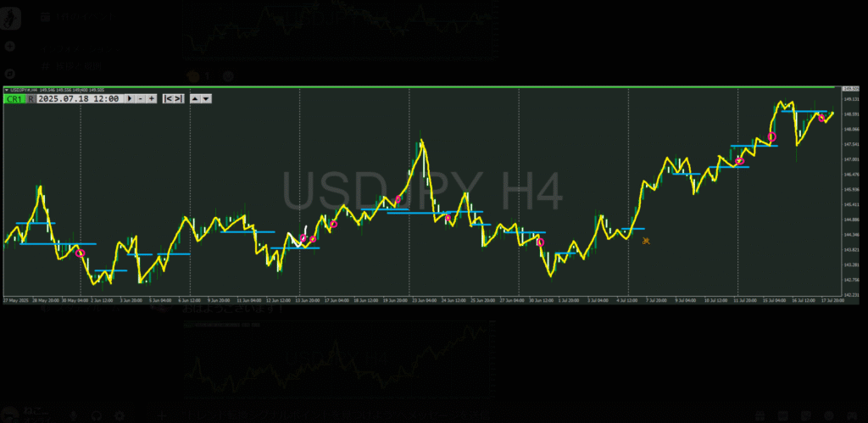Click the down triangle button in chart toolbar

pos(206,98)
